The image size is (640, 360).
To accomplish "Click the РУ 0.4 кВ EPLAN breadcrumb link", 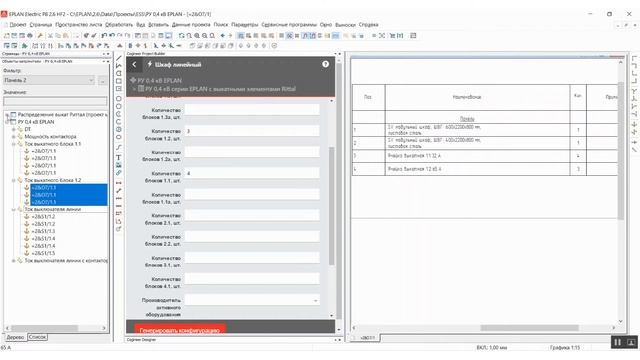I will (x=160, y=80).
